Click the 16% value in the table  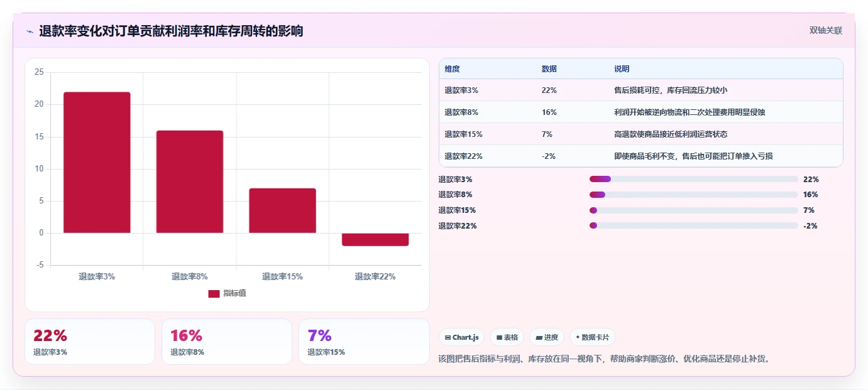[x=549, y=112]
